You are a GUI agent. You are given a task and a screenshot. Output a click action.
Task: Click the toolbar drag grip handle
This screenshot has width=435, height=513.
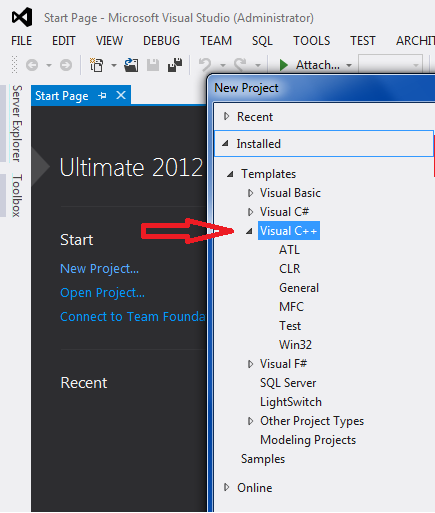click(x=14, y=65)
